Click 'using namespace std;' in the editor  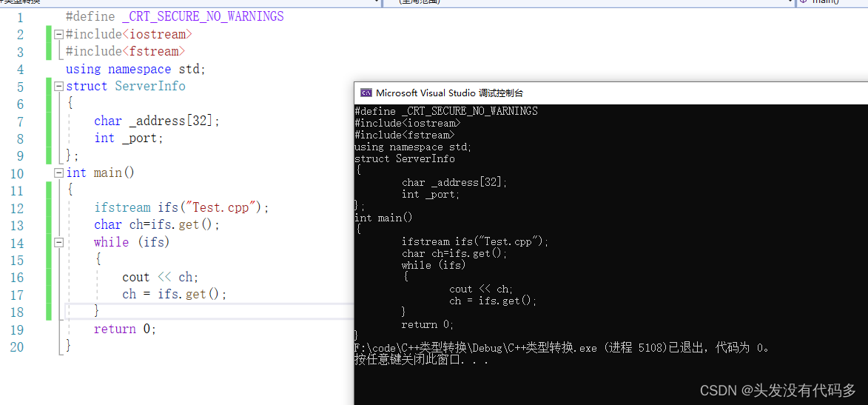click(135, 70)
